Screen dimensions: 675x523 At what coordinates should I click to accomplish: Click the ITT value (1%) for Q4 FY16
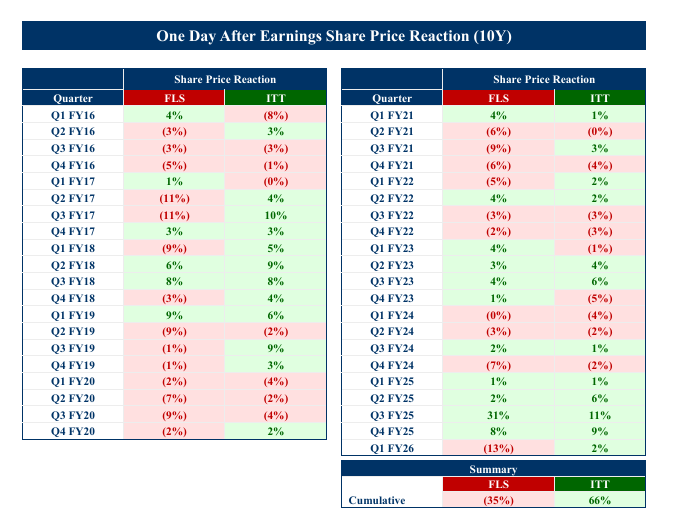point(276,165)
